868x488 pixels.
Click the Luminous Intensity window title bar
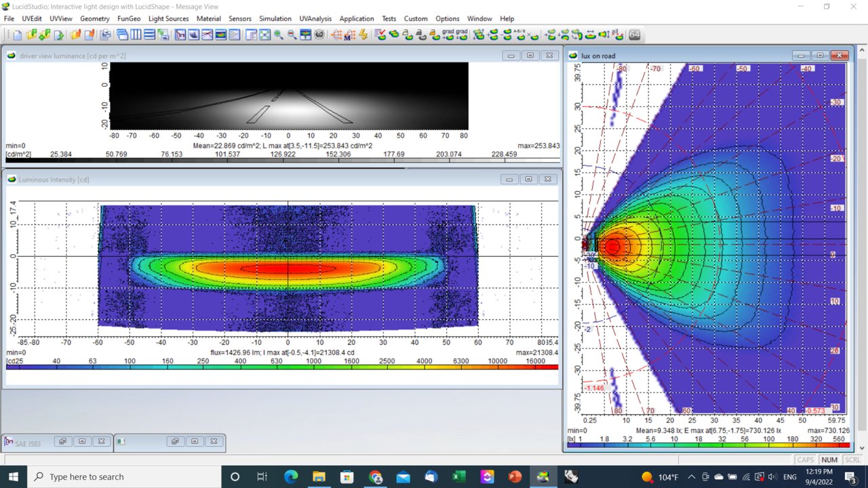click(281, 179)
